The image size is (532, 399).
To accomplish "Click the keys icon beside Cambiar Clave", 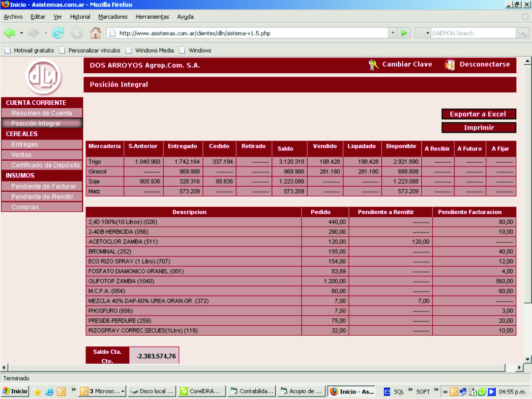I will (373, 65).
